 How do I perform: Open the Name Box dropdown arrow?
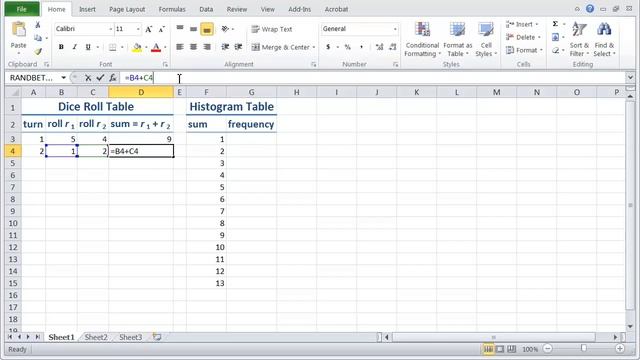click(63, 78)
